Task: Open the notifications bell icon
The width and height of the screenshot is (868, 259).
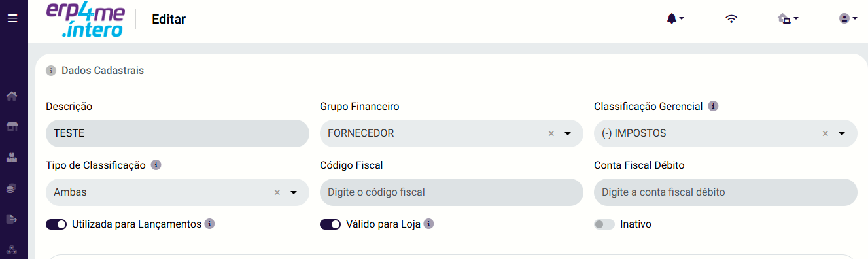Action: click(675, 19)
